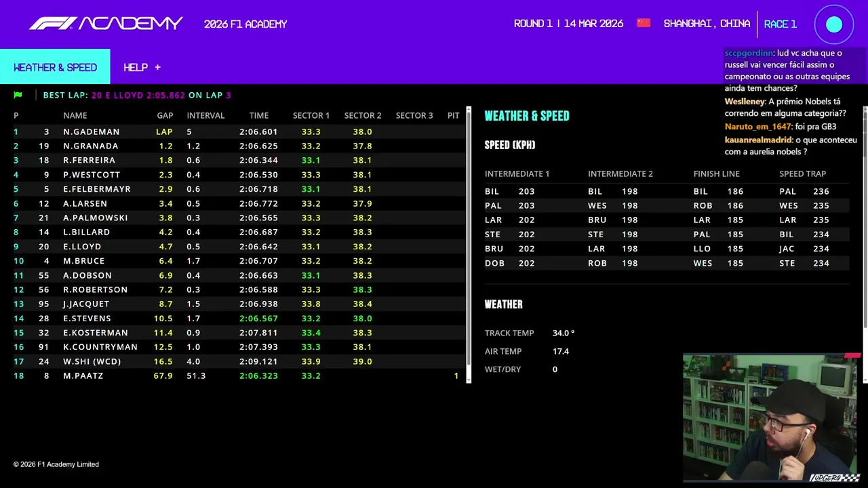The height and width of the screenshot is (488, 868).
Task: Click the Track Temp value 34.0
Action: pyautogui.click(x=564, y=333)
